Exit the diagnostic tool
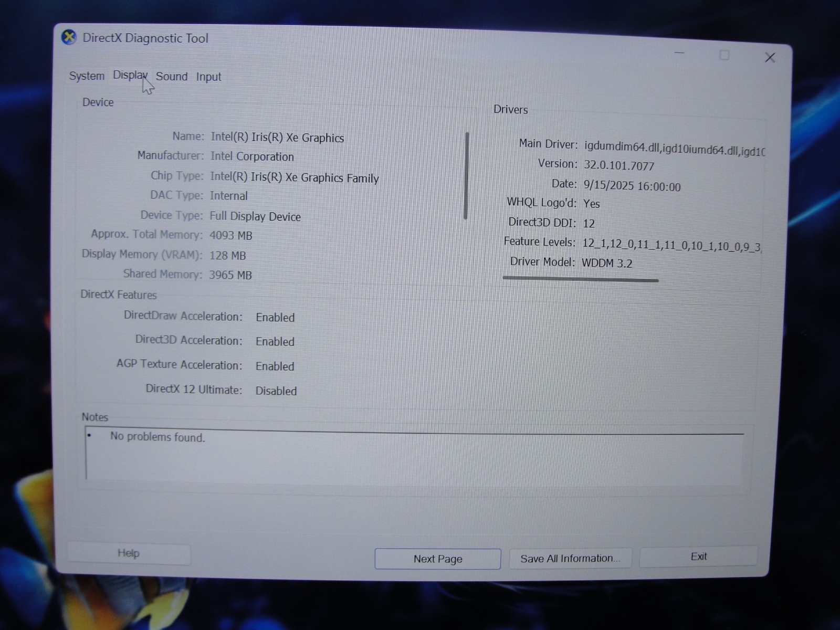This screenshot has height=630, width=840. click(x=698, y=556)
